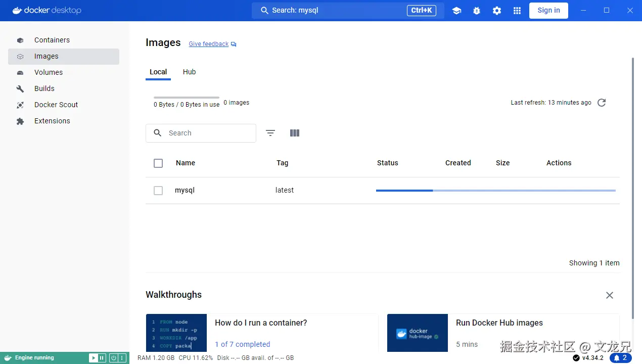Screen dimensions: 642x364
Task: Open Containers in the sidebar
Action: tap(64, 40)
